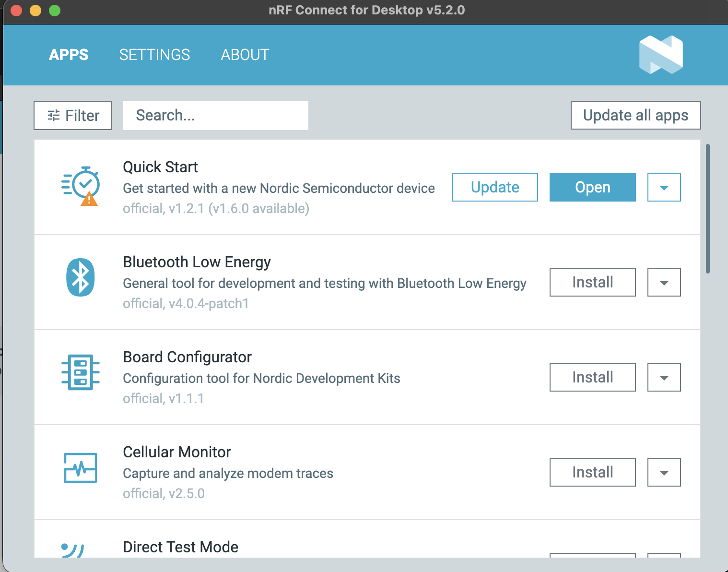This screenshot has height=572, width=728.
Task: Install the Cellular Monitor app
Action: [593, 472]
